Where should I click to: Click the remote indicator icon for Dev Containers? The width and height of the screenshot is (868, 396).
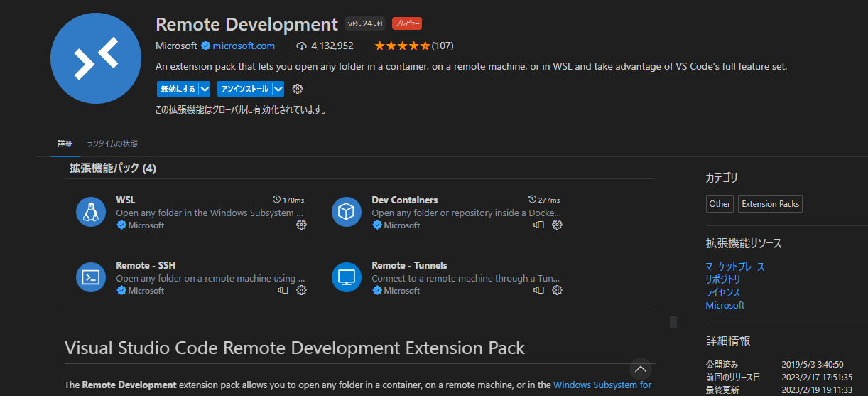coord(539,225)
